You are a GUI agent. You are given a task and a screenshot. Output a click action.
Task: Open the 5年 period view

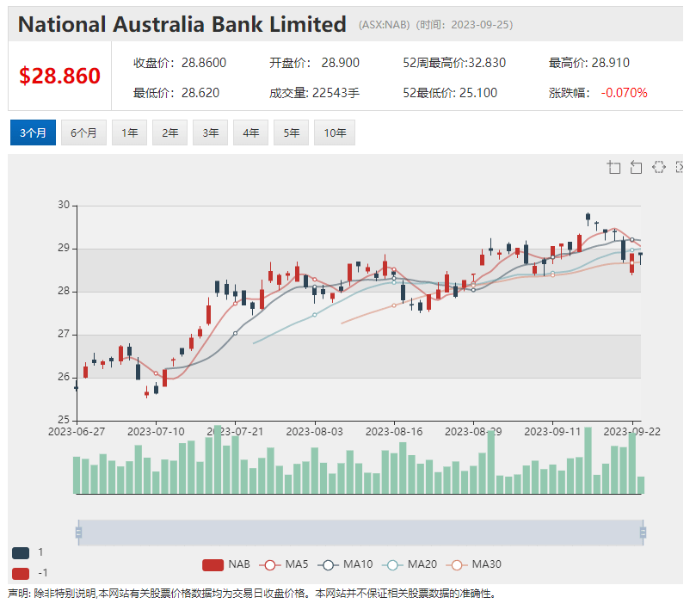(291, 132)
